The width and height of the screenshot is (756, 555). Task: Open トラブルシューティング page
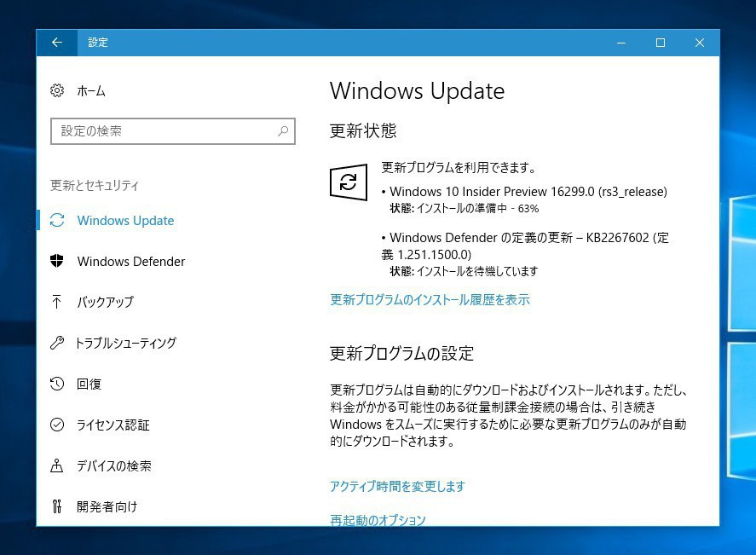pos(126,343)
